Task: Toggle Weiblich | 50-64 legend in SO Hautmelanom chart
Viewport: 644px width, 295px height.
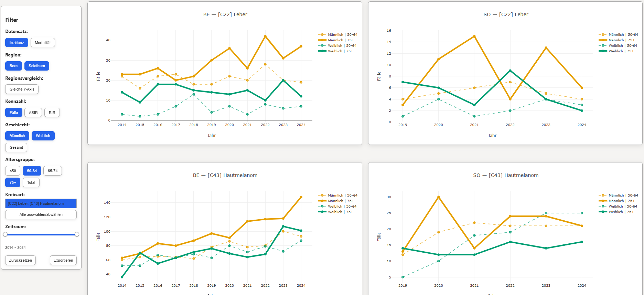Action: click(618, 207)
